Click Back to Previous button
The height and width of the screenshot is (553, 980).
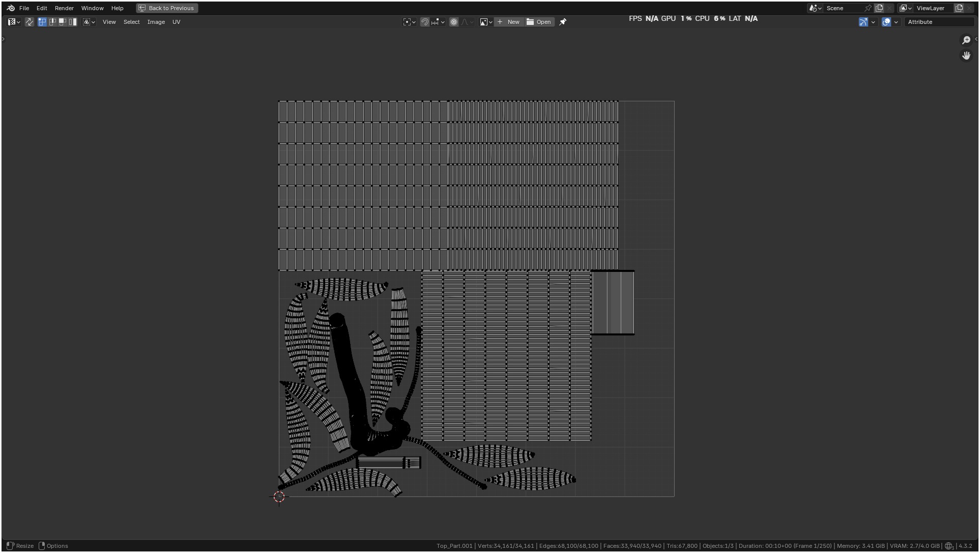tap(167, 8)
